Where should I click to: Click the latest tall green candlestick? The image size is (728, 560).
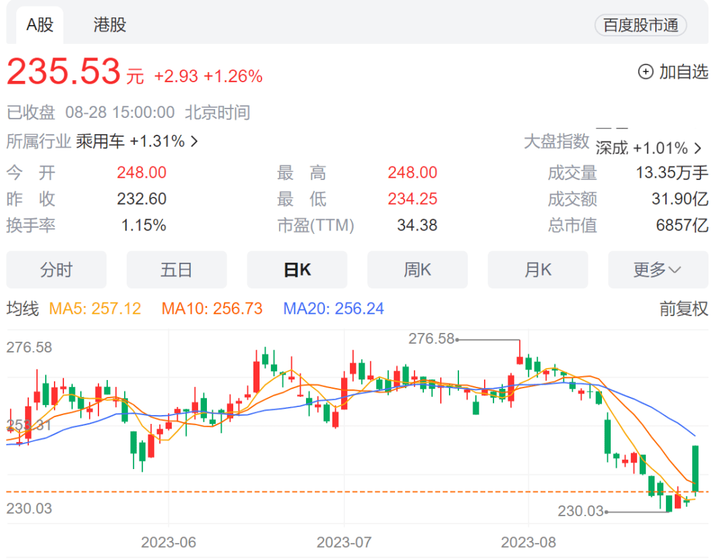695,468
